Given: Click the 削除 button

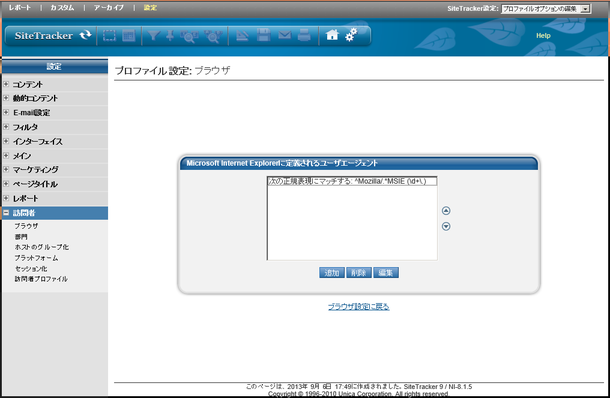Looking at the screenshot, I should click(x=359, y=273).
